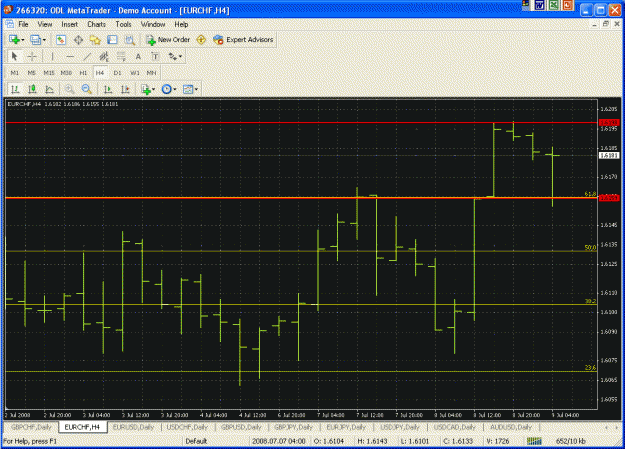The image size is (625, 449).
Task: Switch timeframe to M1
Action: (15, 73)
